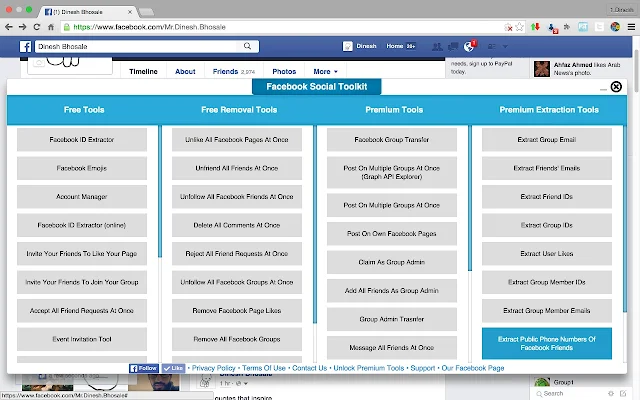The height and width of the screenshot is (400, 640).
Task: Open Event Invitation Tool
Action: 82,339
